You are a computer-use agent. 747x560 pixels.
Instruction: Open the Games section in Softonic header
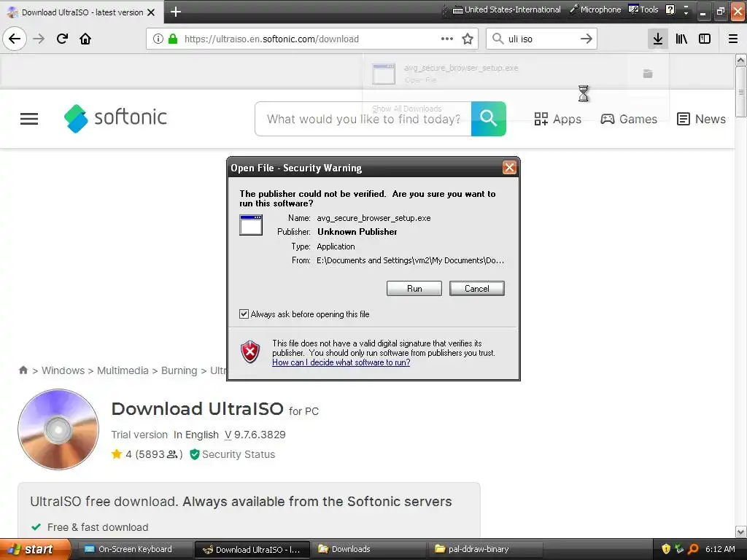coord(628,119)
